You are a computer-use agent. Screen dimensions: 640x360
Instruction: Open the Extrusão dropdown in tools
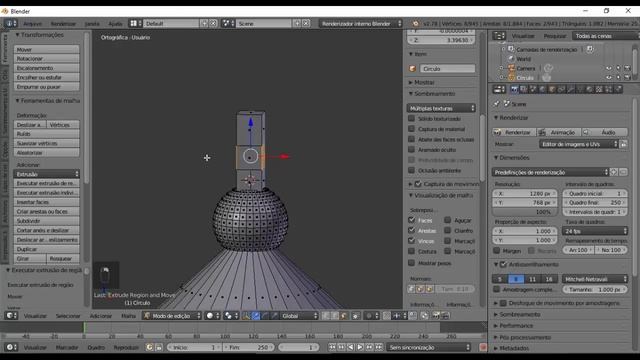(x=47, y=174)
